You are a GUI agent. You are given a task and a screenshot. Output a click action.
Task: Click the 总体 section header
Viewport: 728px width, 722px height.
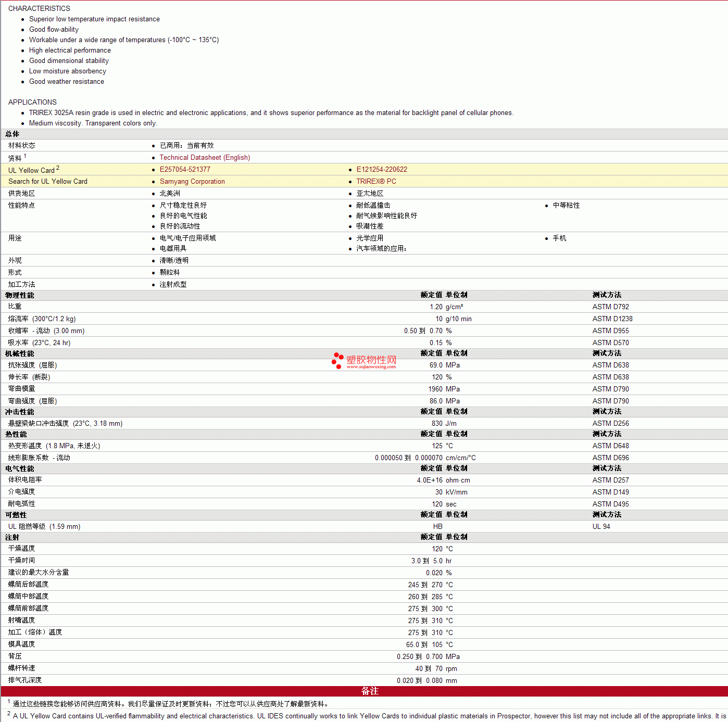(12, 134)
